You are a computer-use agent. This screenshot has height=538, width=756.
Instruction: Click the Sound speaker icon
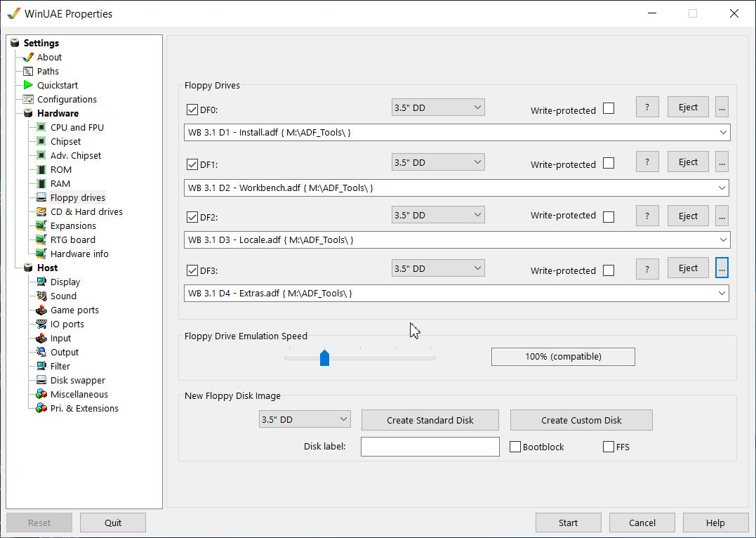tap(41, 296)
